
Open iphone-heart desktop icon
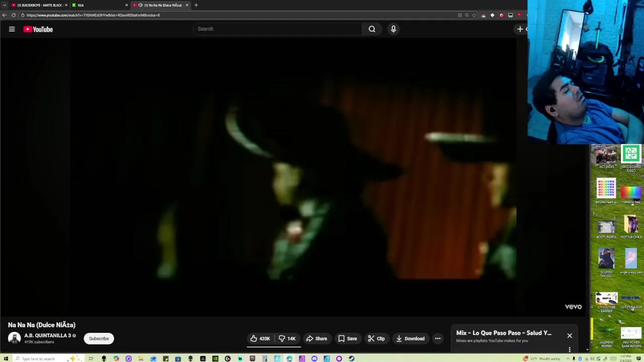pos(606,192)
